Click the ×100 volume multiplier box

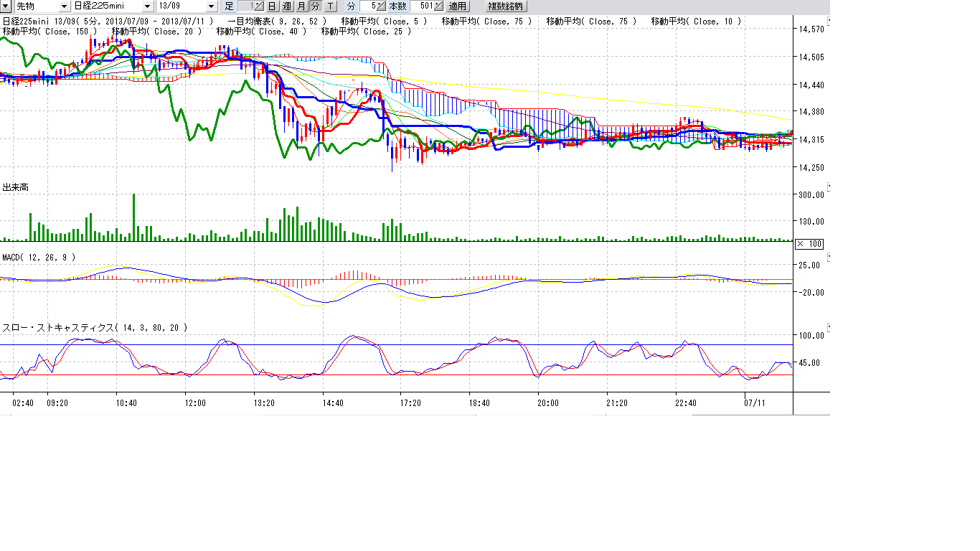809,244
